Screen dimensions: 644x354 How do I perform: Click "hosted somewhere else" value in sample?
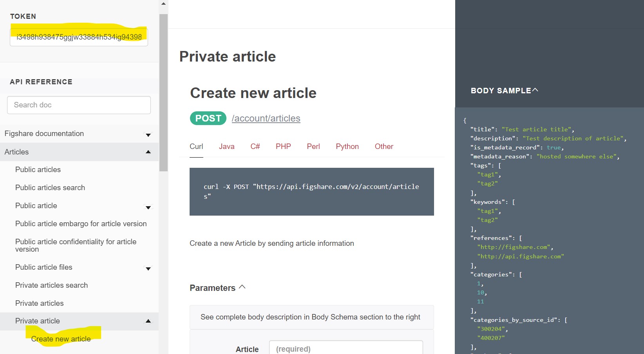point(577,156)
